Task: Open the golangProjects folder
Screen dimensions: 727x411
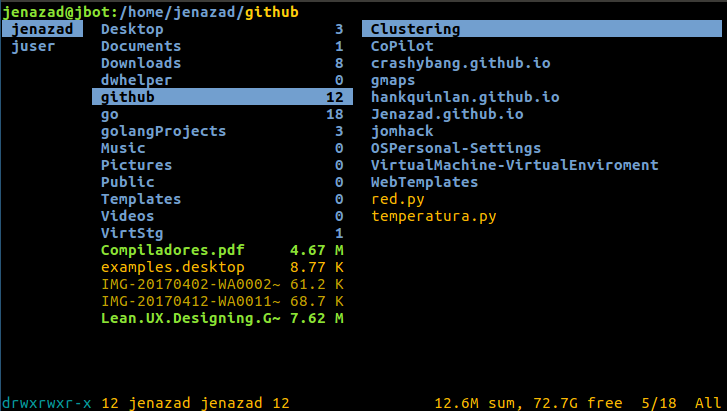Action: pyautogui.click(x=223, y=131)
